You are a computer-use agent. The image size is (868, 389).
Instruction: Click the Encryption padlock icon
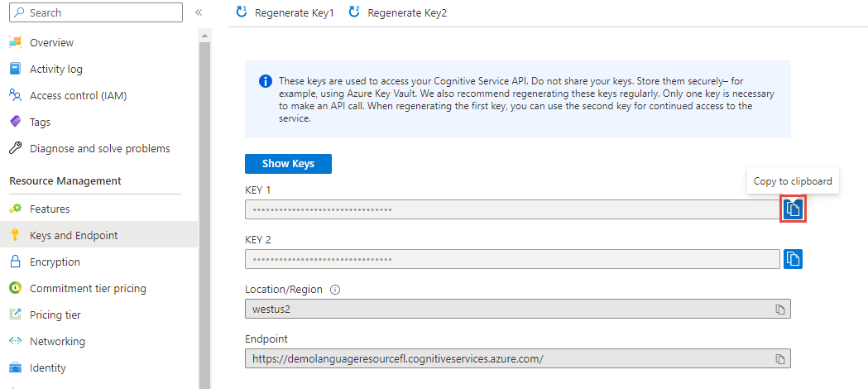[16, 262]
